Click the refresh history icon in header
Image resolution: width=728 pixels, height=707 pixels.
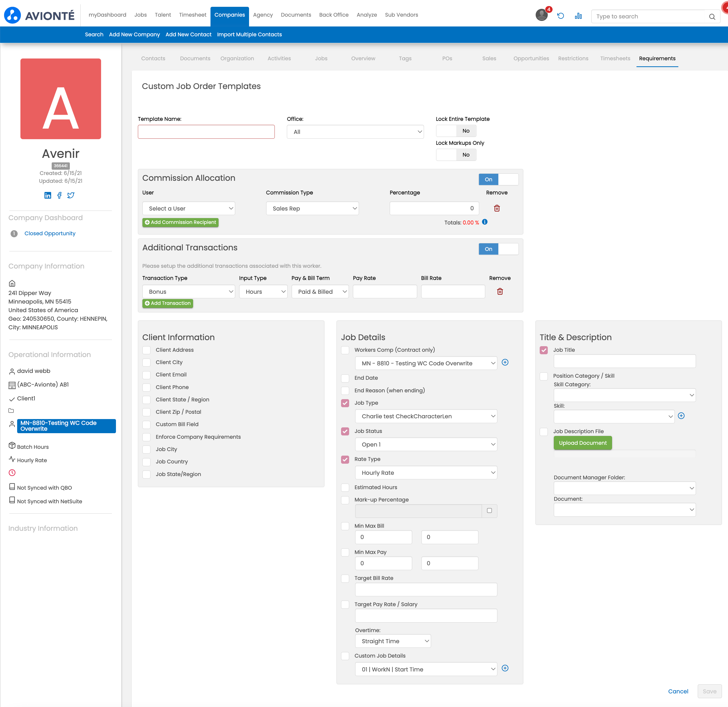click(560, 16)
